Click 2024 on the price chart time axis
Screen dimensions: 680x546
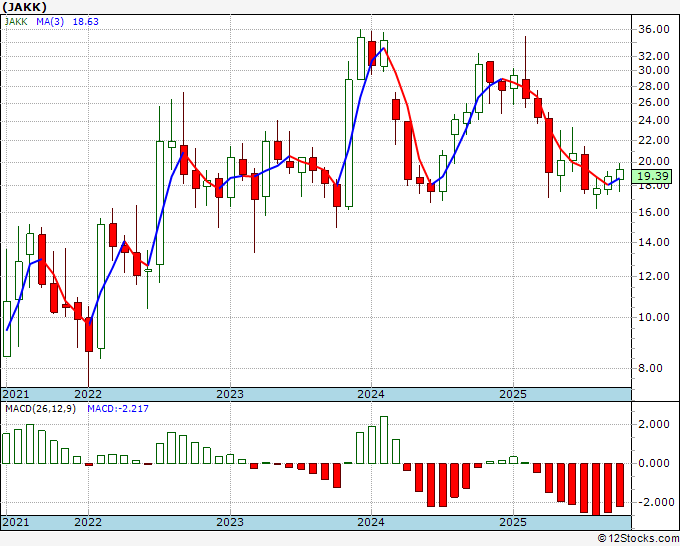(x=371, y=394)
